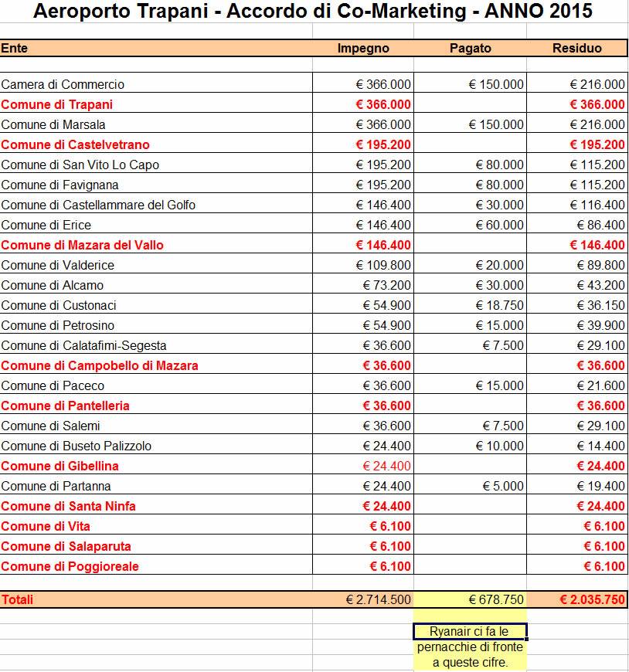629x672 pixels.
Task: Select the "Impegno" column header
Action: [363, 48]
